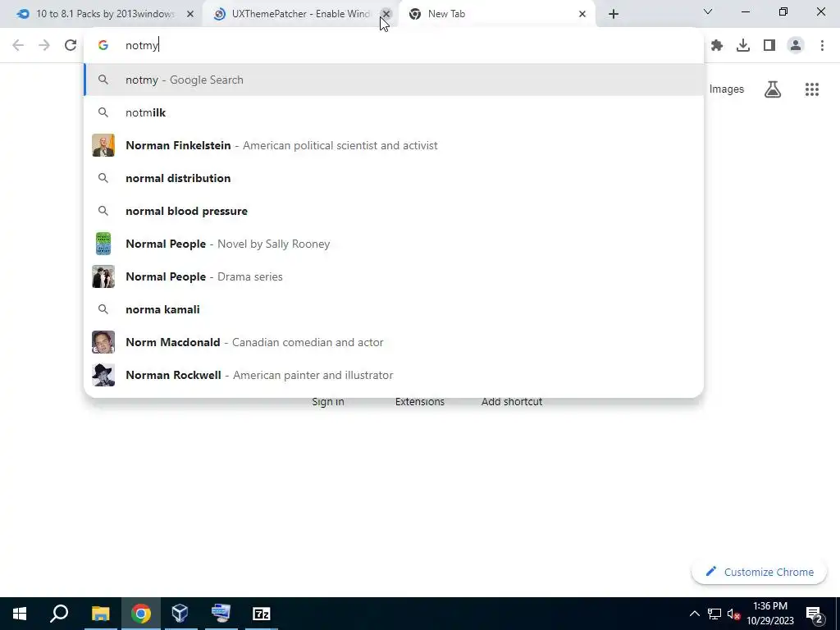Open the profile avatar menu
840x630 pixels.
[x=796, y=46]
